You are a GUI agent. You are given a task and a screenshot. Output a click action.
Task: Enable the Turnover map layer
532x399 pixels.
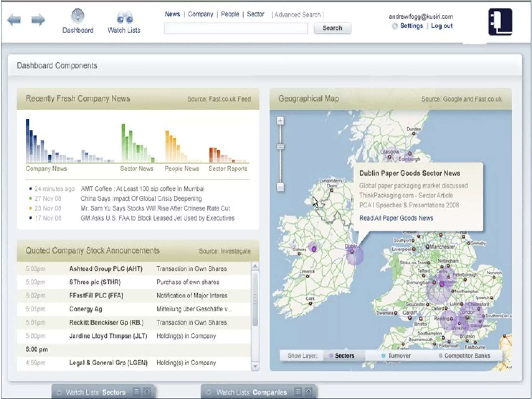(x=396, y=356)
